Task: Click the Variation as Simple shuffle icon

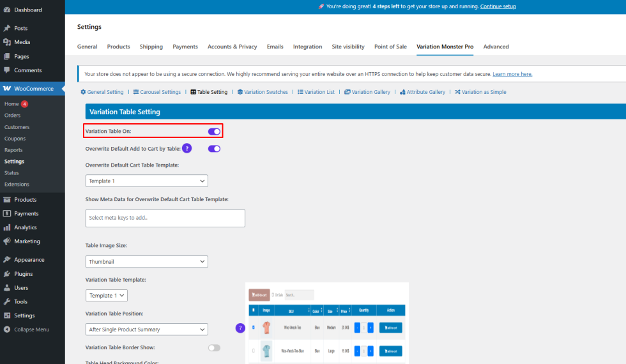Action: click(457, 92)
